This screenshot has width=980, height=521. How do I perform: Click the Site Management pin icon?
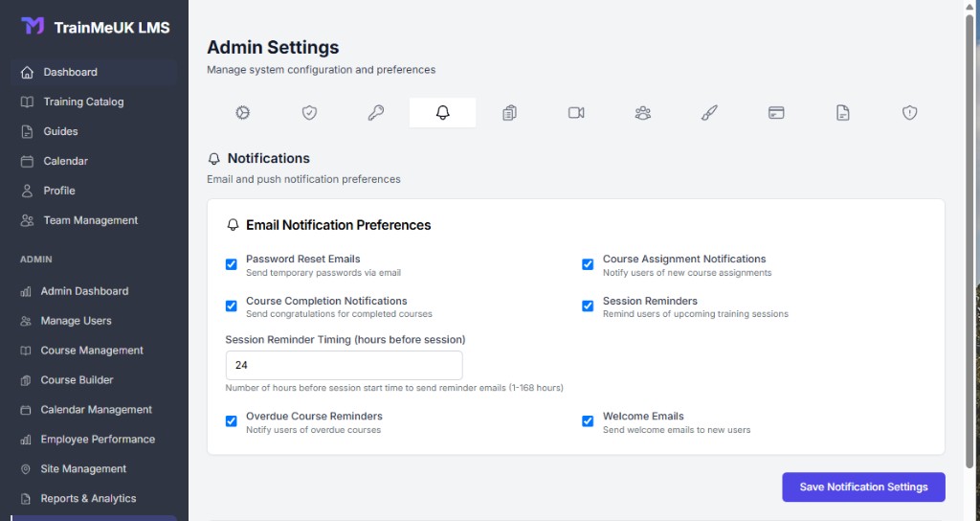coord(26,469)
